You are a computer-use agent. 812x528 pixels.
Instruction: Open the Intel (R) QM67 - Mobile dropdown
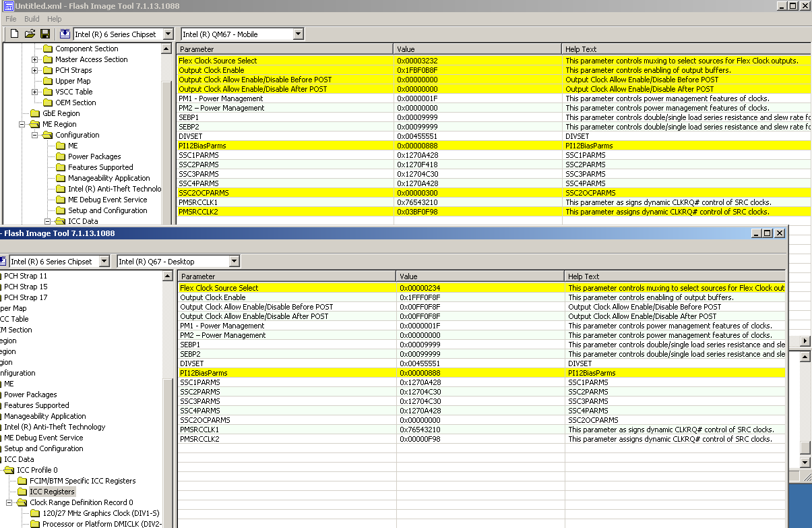click(x=298, y=34)
